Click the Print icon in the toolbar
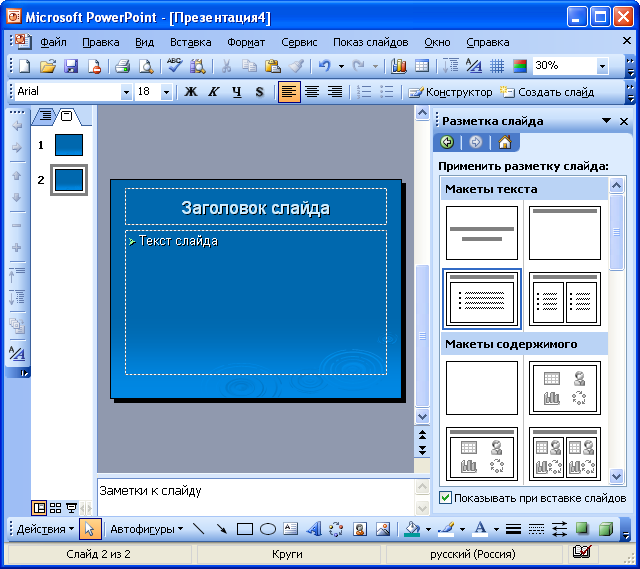This screenshot has width=640, height=569. click(122, 66)
